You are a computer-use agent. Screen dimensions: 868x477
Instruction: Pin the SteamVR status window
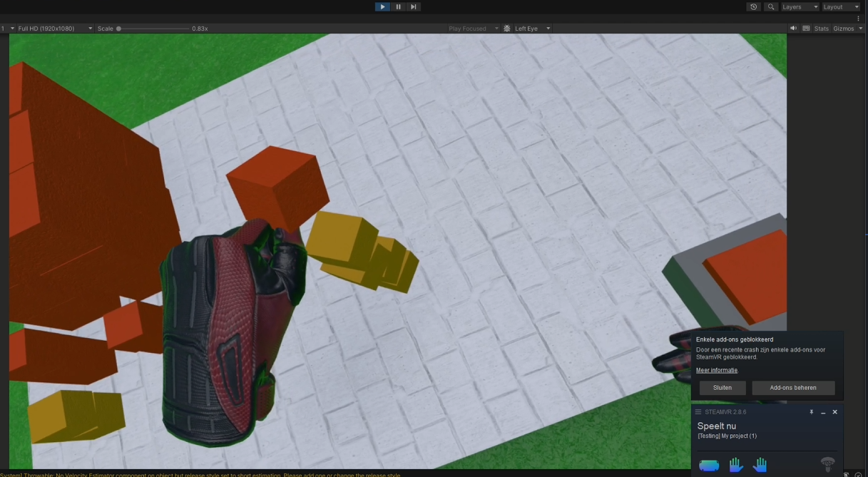tap(811, 412)
